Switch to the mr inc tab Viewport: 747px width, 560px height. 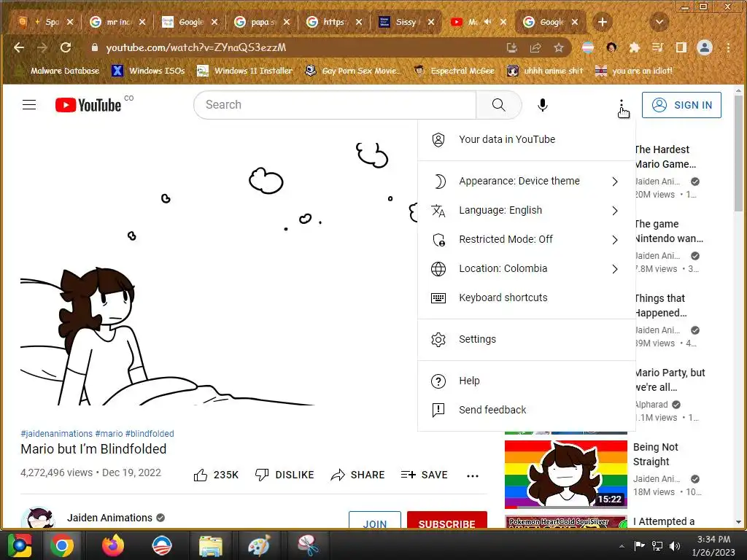coord(116,22)
